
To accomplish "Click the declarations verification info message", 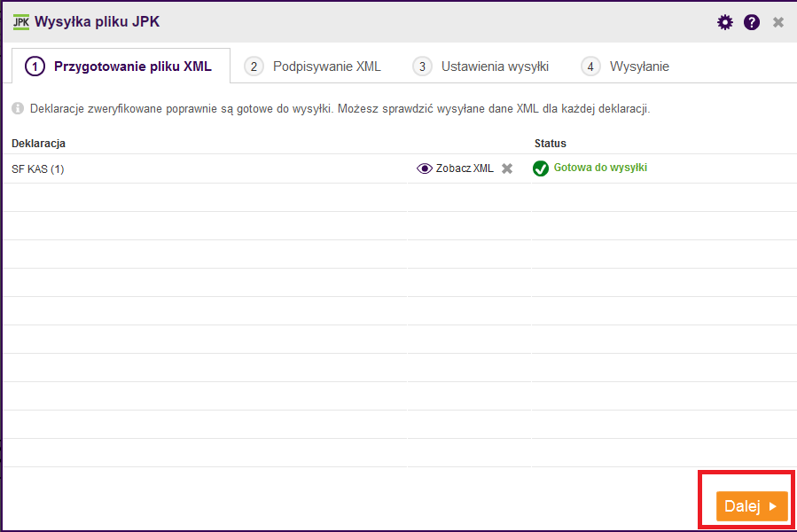I will coord(340,109).
